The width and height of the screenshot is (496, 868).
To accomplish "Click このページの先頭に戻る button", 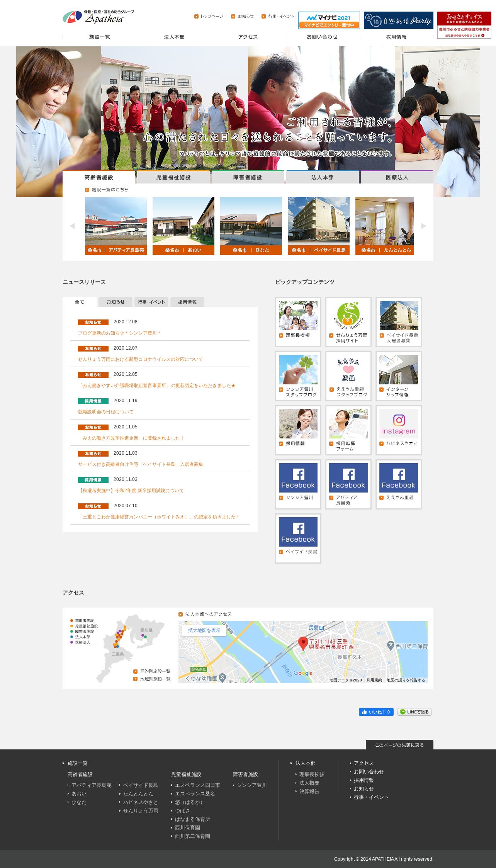I will 399,744.
